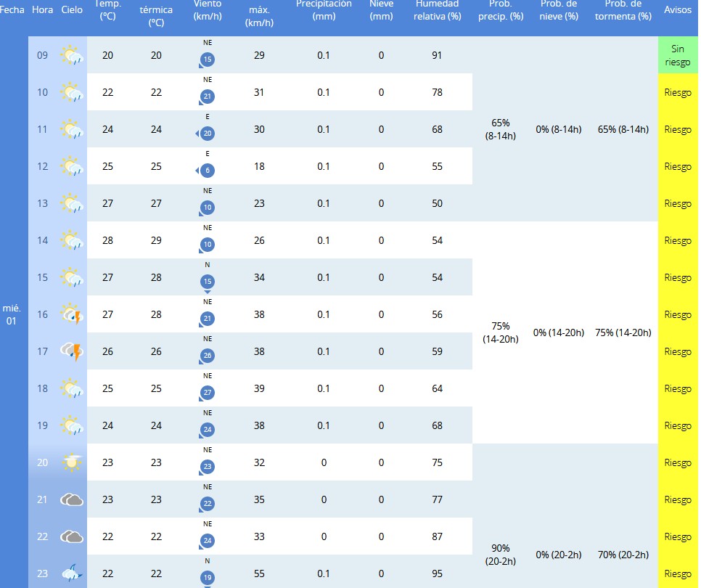Click the 75% (14-20h) precipitation probability cell
701x588 pixels.
[501, 332]
